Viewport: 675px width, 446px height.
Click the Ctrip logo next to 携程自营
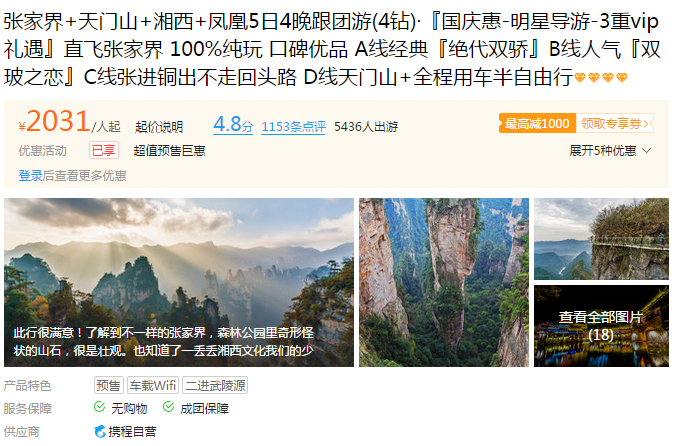click(x=99, y=431)
